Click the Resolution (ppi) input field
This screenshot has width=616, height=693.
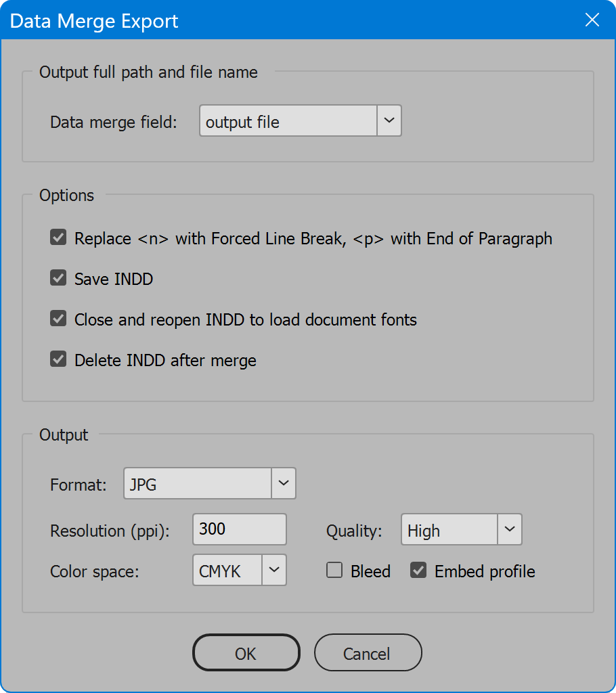[x=239, y=529]
